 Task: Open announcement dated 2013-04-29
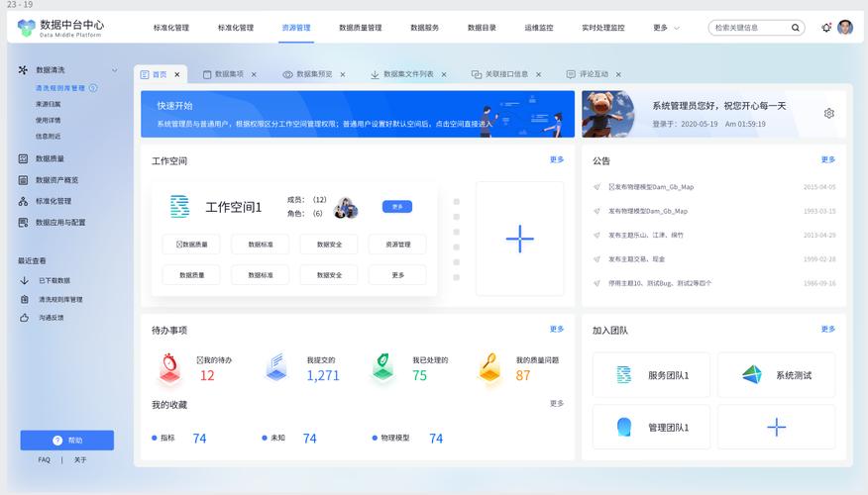[x=714, y=235]
